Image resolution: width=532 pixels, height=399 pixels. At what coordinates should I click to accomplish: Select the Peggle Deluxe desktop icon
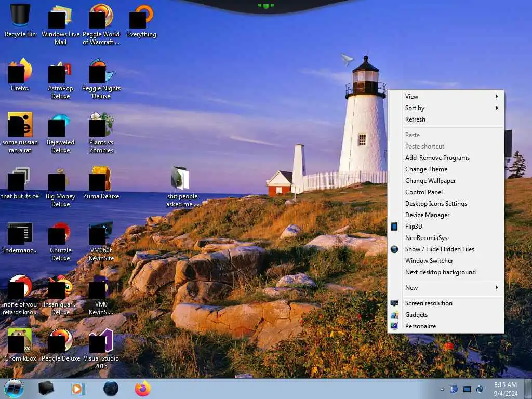[60, 344]
